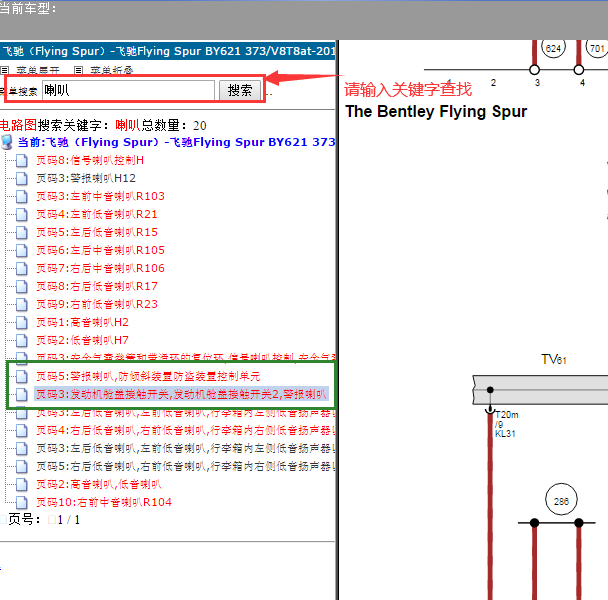Click the 电路图搜索关键字 result summary text

pos(103,126)
